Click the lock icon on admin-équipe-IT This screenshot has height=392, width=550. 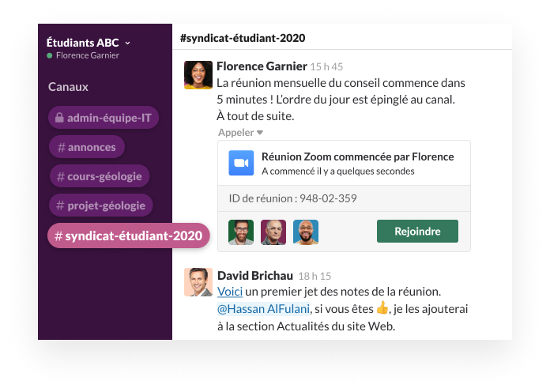58,119
